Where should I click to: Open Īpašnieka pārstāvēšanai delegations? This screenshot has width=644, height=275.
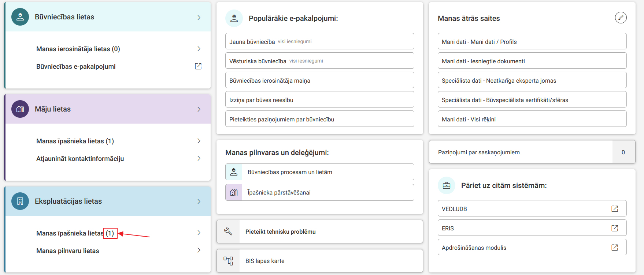point(279,192)
